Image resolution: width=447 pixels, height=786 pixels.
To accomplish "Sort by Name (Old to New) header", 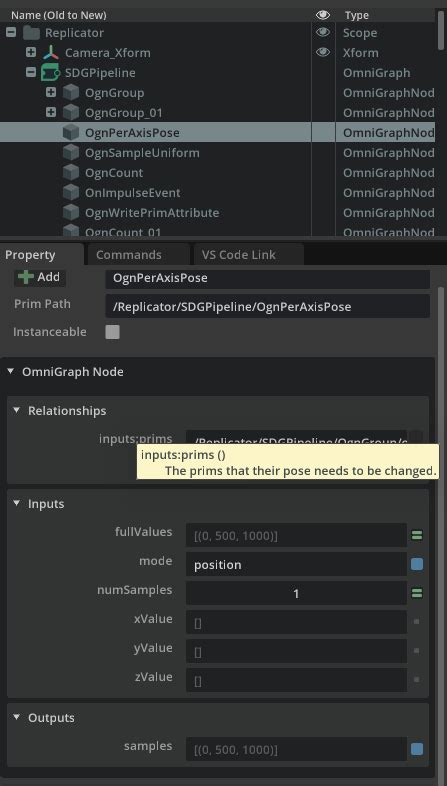I will tap(59, 15).
